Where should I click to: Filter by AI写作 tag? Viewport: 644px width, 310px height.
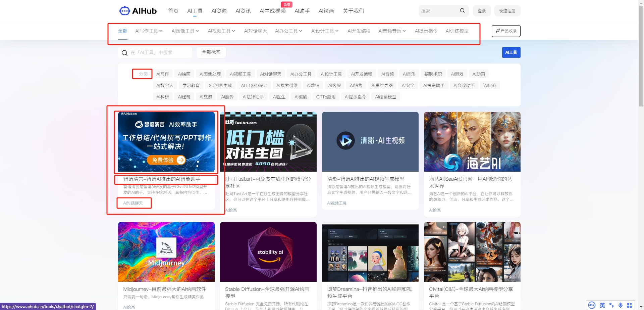coord(163,74)
